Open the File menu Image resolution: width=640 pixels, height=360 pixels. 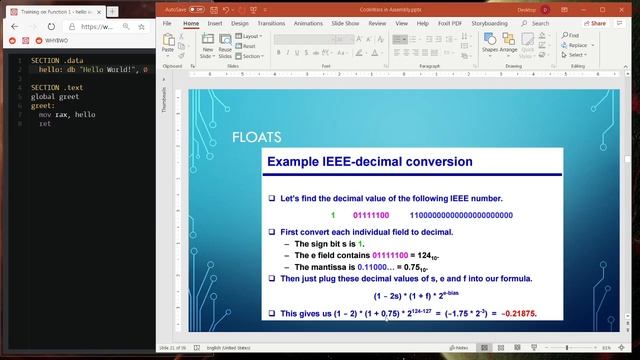(x=167, y=24)
